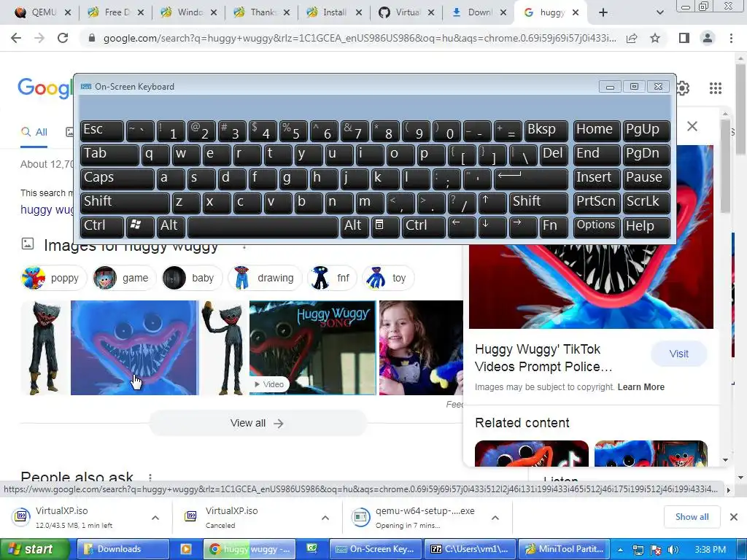Filter images by the drawing chip
Viewport: 747px width, 560px height.
tap(265, 278)
